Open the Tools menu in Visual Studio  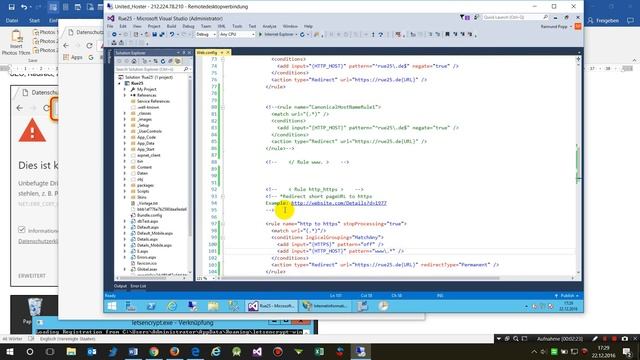(237, 26)
